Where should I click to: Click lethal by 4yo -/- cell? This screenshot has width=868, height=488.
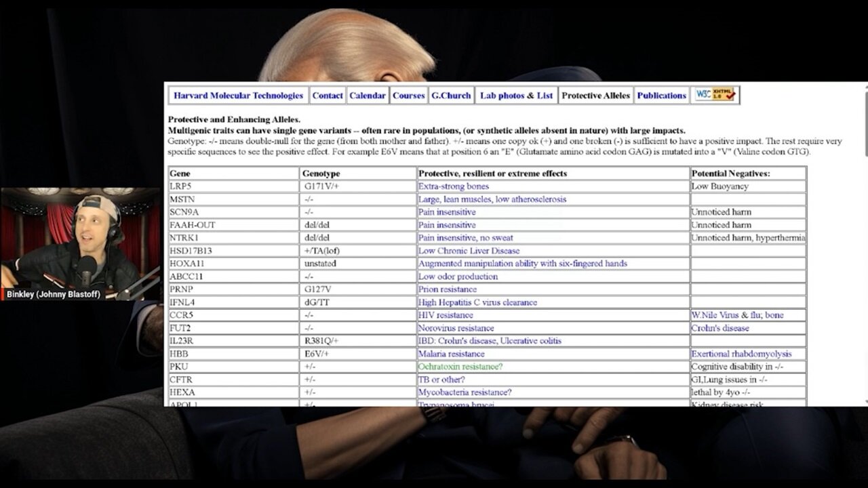748,392
